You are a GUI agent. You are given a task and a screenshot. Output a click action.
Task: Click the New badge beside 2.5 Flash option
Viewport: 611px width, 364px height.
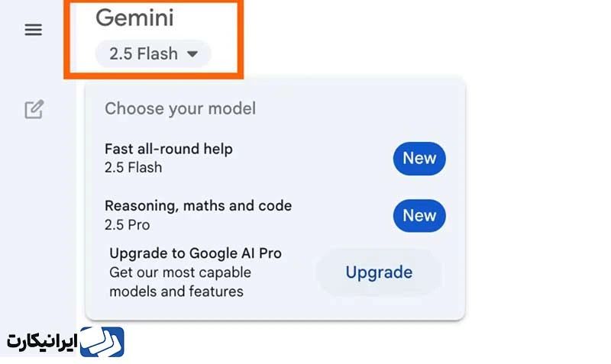point(419,159)
